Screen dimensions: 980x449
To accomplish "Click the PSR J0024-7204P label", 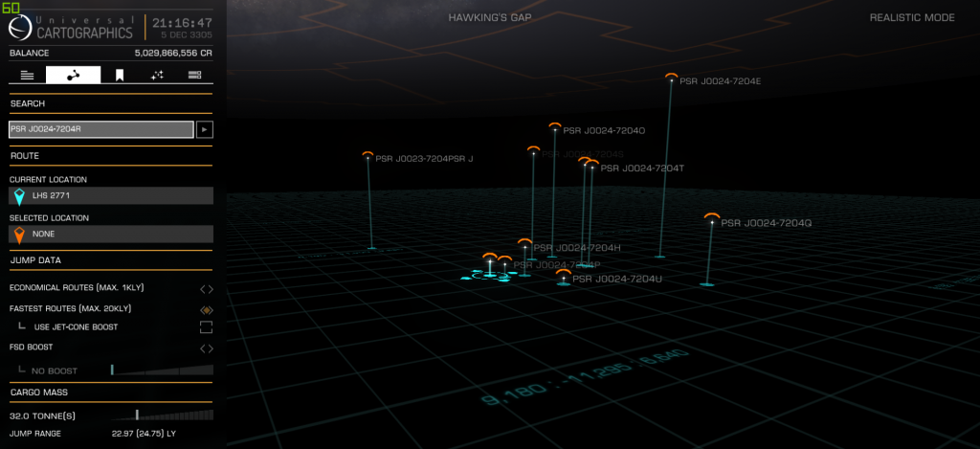I will point(557,265).
